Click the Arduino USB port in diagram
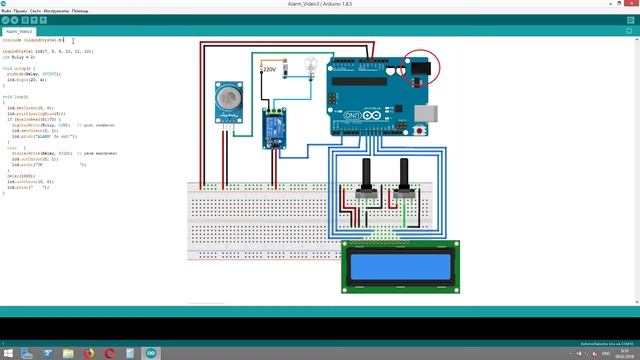Viewport: 640px width, 360px height. (x=426, y=113)
